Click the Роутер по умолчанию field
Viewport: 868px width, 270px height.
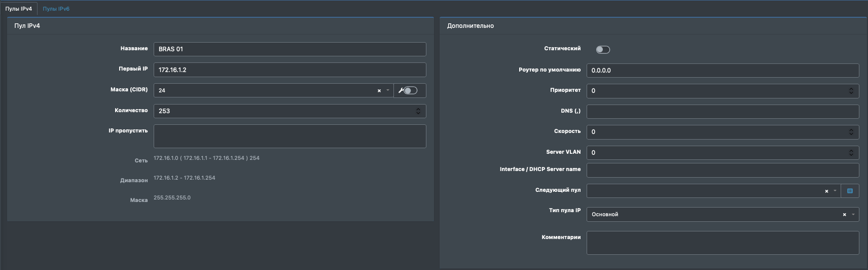point(722,71)
